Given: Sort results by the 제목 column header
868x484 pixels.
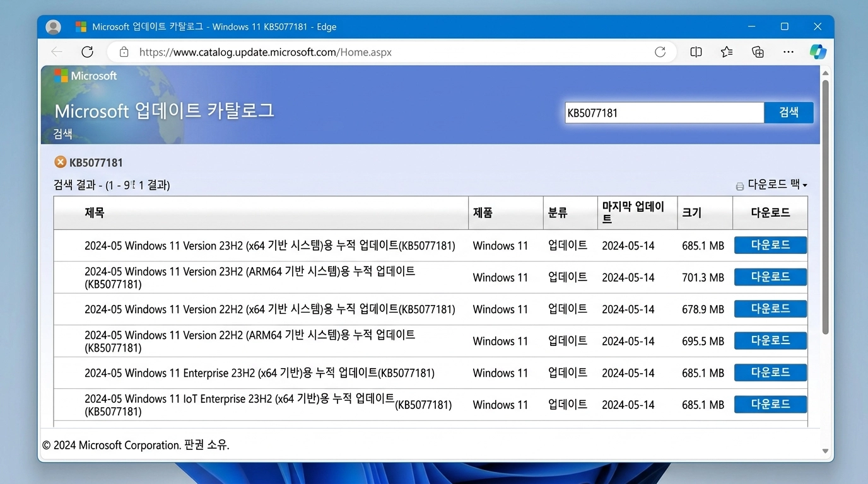Looking at the screenshot, I should pos(95,212).
